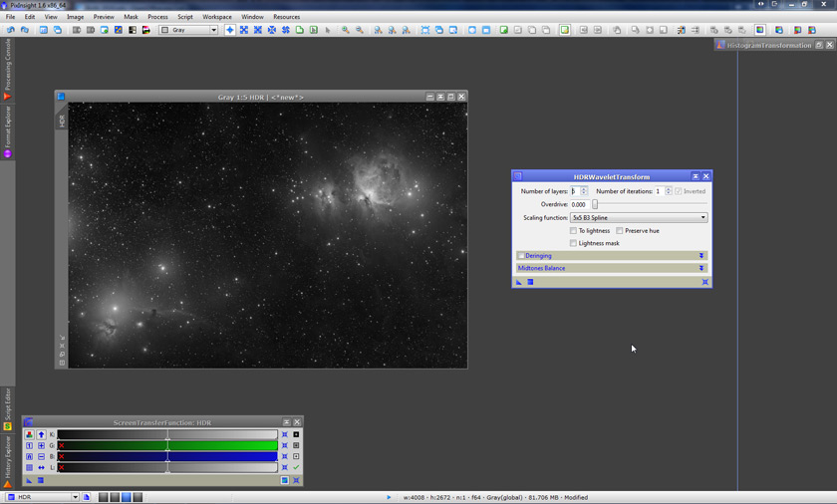837x504 pixels.
Task: Click the STF green checkmark enable icon
Action: [x=296, y=467]
